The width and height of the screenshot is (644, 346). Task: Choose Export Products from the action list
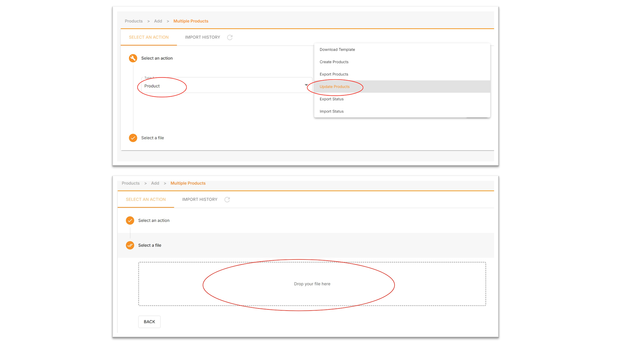(402, 74)
